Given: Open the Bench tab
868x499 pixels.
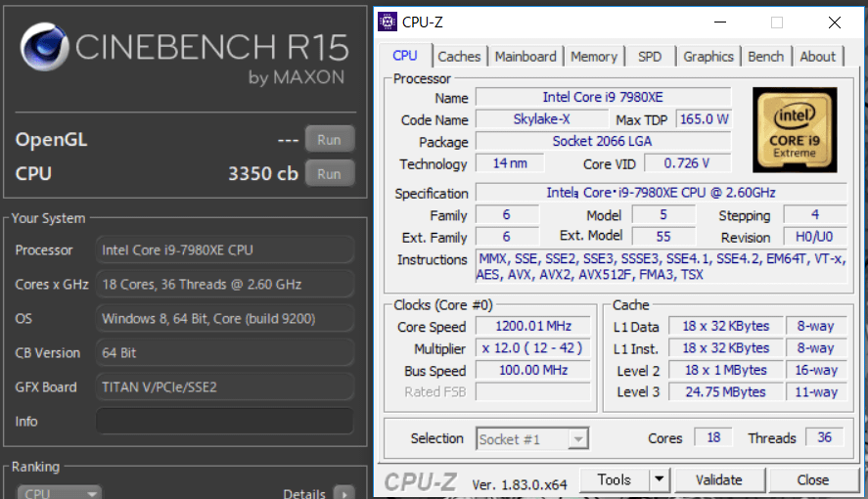Looking at the screenshot, I should pyautogui.click(x=765, y=57).
